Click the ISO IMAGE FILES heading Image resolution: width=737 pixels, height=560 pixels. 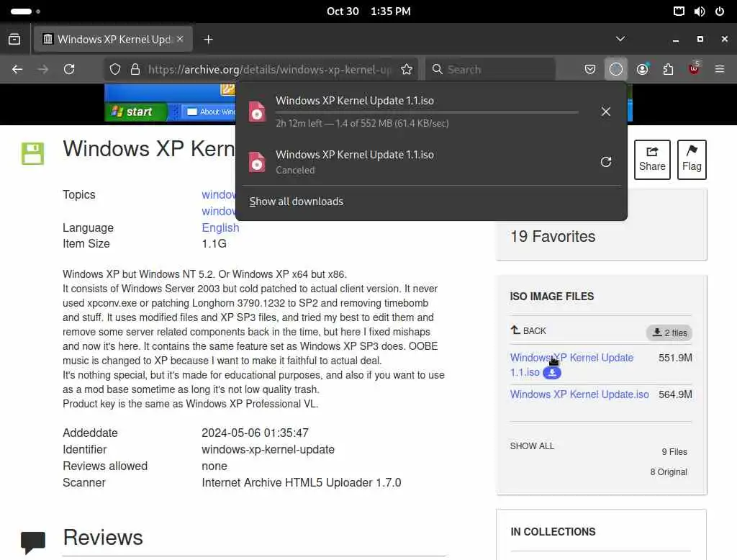[552, 297]
